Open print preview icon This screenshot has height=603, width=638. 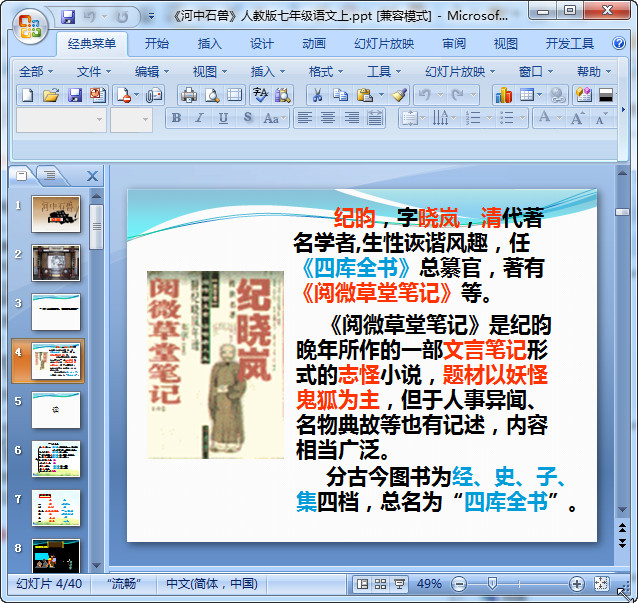coord(212,95)
